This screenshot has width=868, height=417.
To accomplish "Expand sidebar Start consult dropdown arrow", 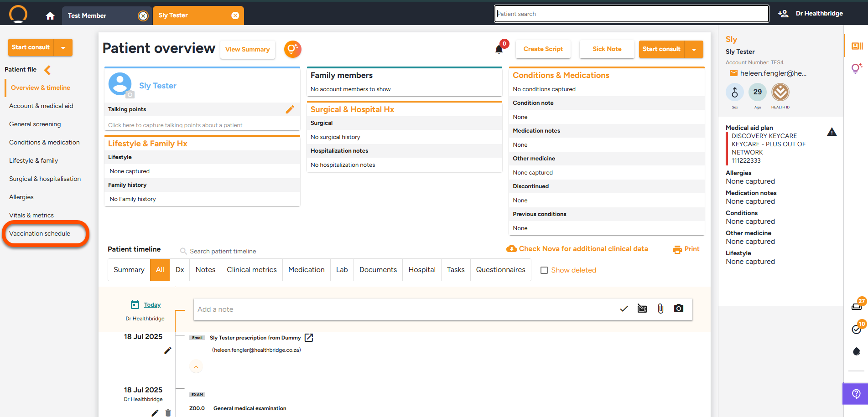I will tap(63, 47).
